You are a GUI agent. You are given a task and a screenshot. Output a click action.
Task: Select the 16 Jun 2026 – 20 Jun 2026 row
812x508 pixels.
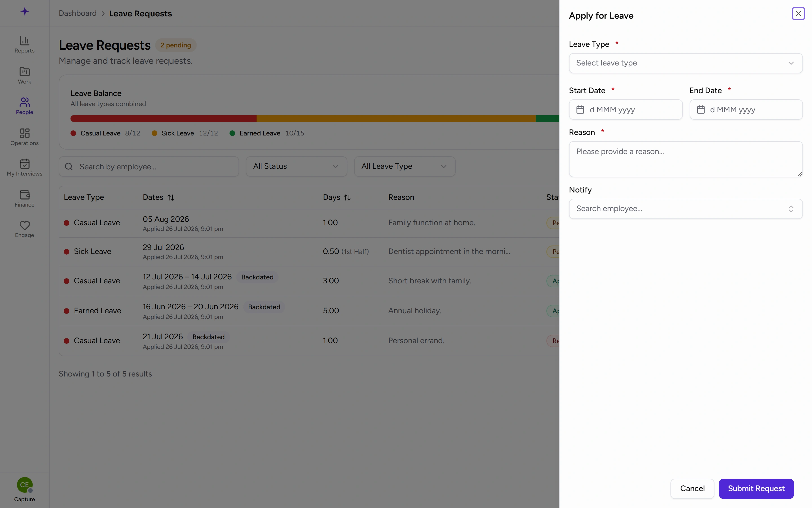309,311
